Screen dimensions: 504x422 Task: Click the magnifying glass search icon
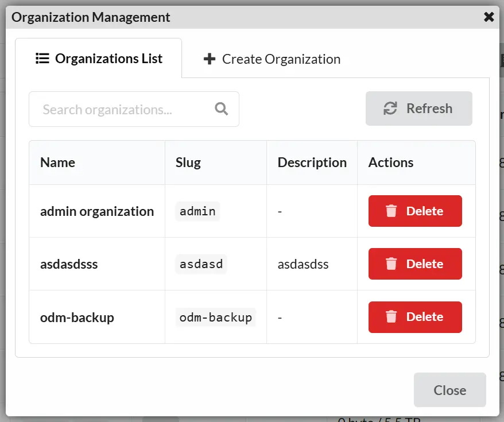tap(222, 109)
